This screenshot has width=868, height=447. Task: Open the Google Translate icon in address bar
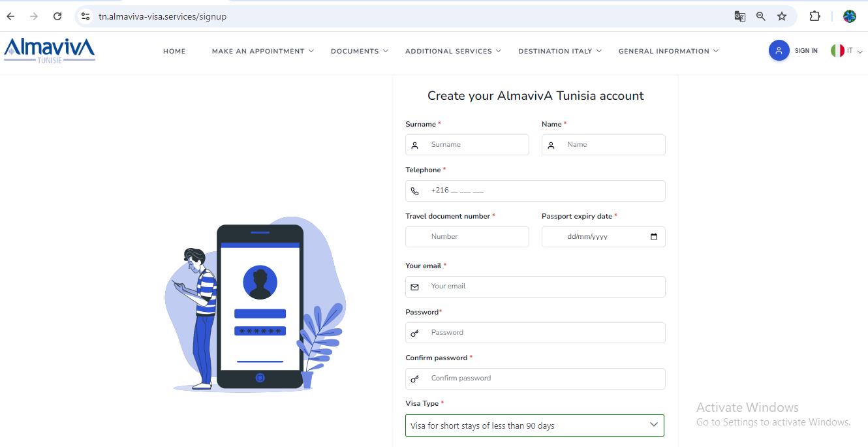(739, 16)
